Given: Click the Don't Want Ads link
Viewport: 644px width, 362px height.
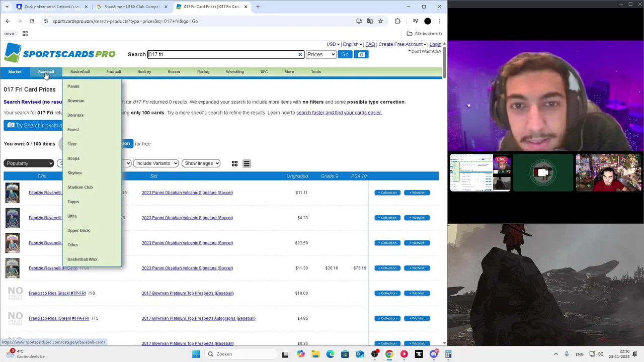Looking at the screenshot, I should pyautogui.click(x=425, y=51).
